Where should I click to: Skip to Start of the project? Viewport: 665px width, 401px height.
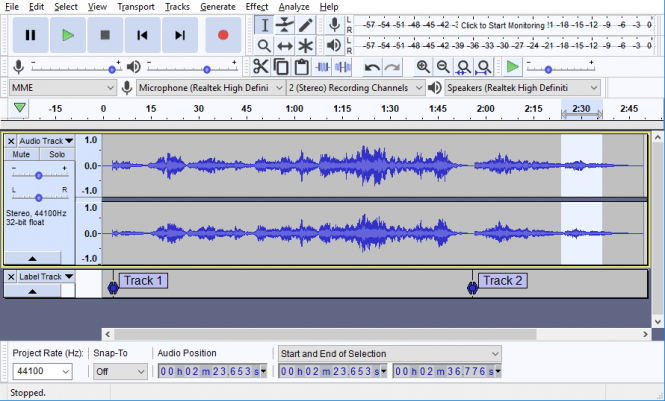(142, 35)
